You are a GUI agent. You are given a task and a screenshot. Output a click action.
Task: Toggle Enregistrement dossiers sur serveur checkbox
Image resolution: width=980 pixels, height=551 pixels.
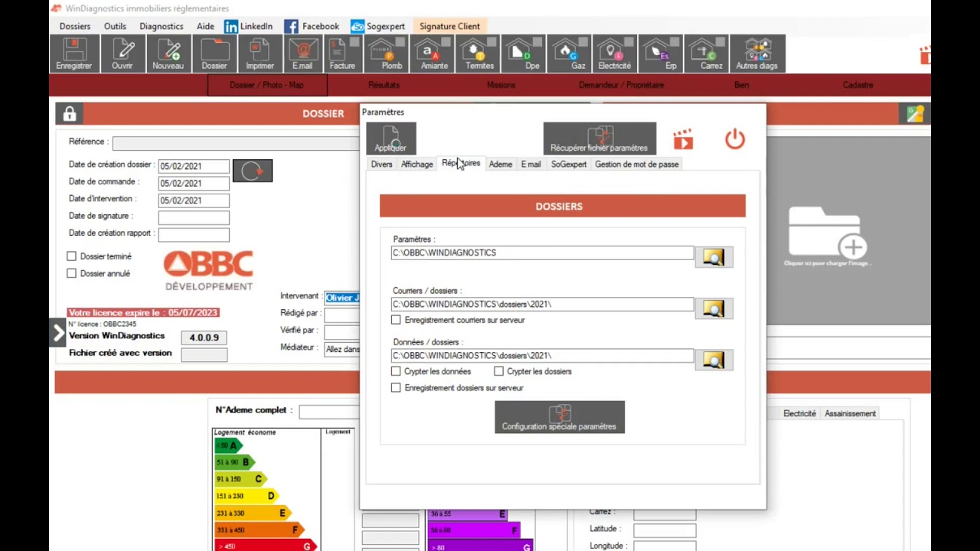point(396,388)
